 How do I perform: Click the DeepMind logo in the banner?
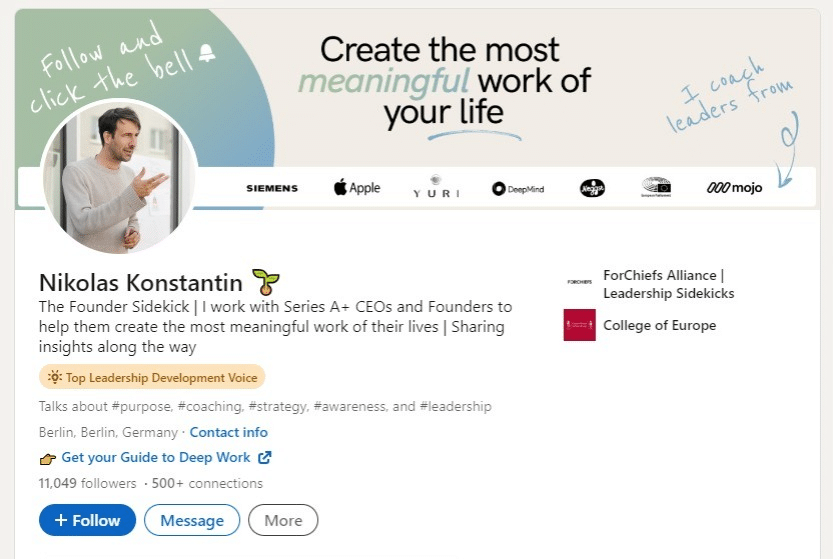[518, 189]
